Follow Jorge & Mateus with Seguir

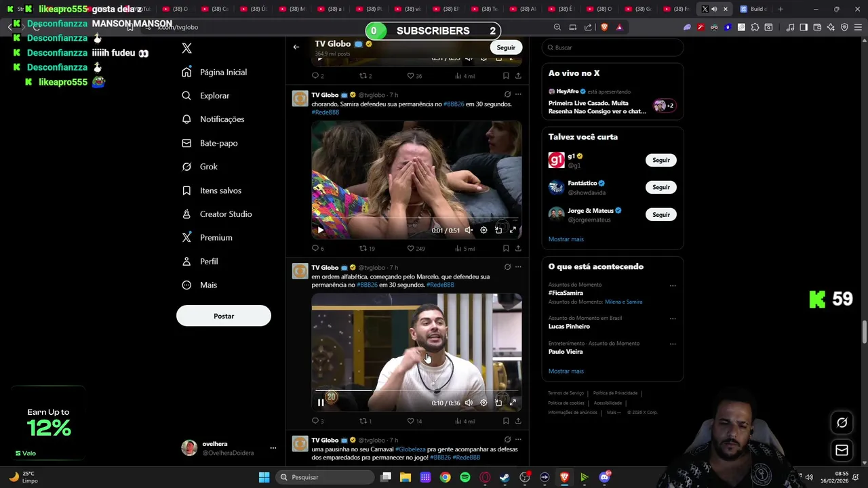coord(661,215)
